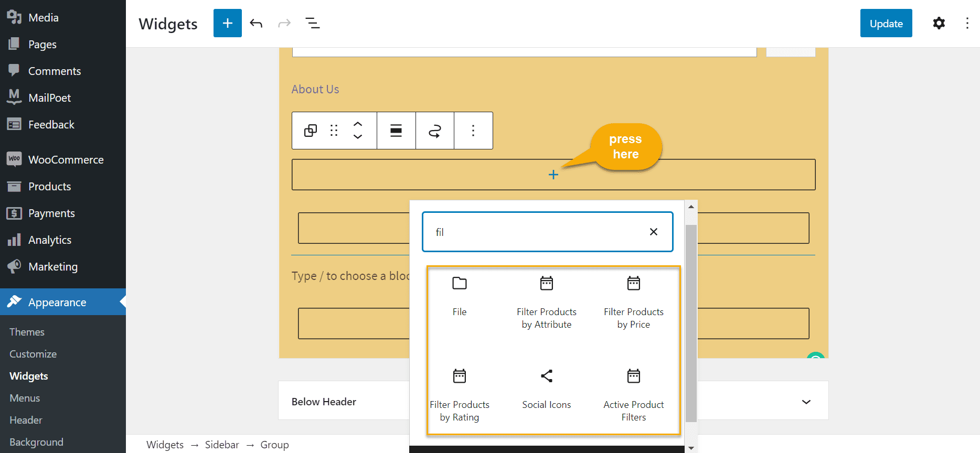Click Widgets in the breadcrumb
Image resolution: width=980 pixels, height=453 pixels.
(x=165, y=445)
